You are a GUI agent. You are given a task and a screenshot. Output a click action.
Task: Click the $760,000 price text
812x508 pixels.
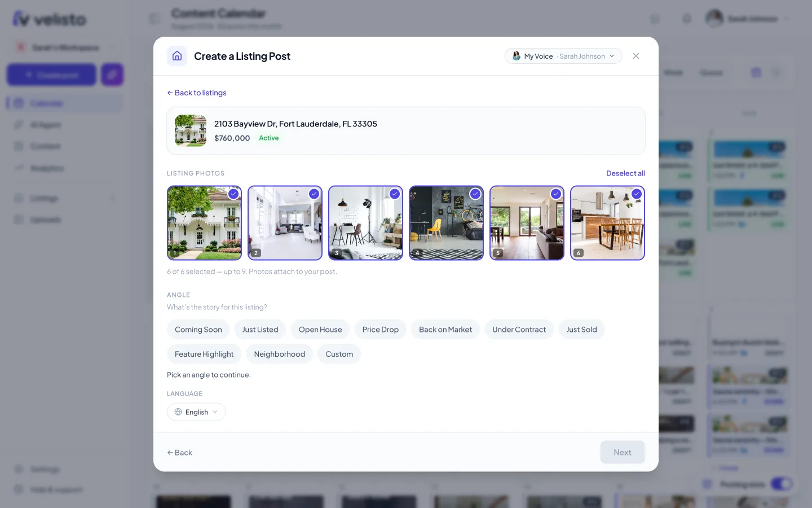(232, 138)
